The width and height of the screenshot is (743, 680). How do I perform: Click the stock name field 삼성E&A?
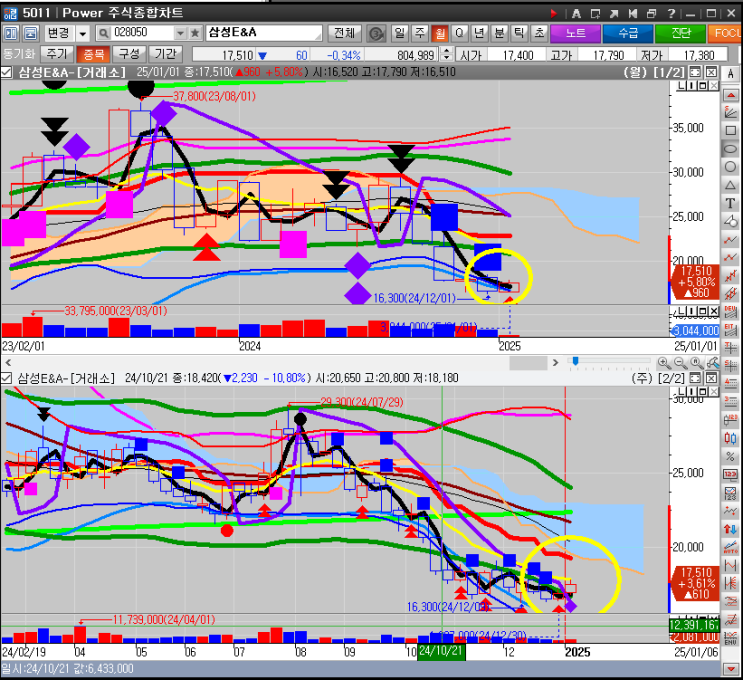(264, 33)
